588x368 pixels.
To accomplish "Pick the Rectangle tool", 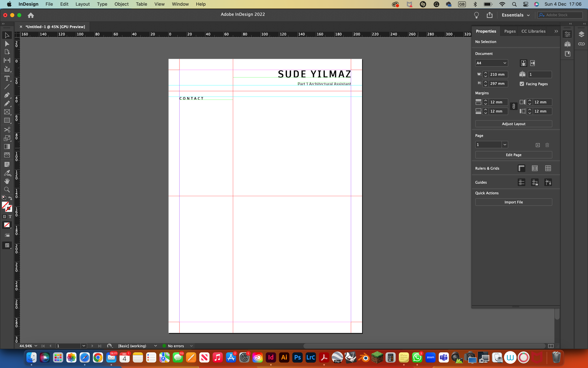I will point(7,121).
